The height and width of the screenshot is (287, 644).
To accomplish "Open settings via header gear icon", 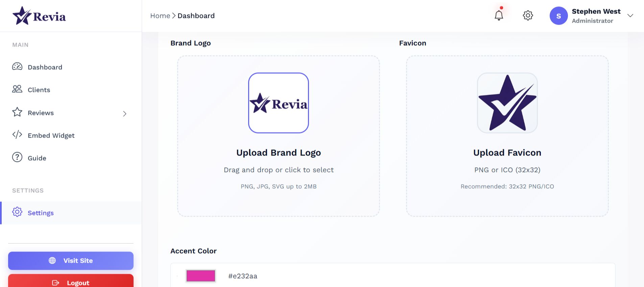I will [528, 16].
